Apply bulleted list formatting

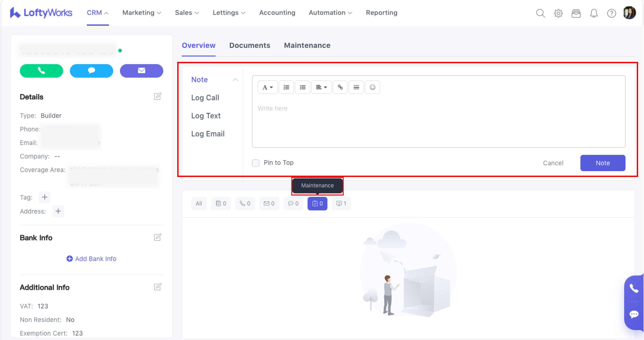(303, 87)
